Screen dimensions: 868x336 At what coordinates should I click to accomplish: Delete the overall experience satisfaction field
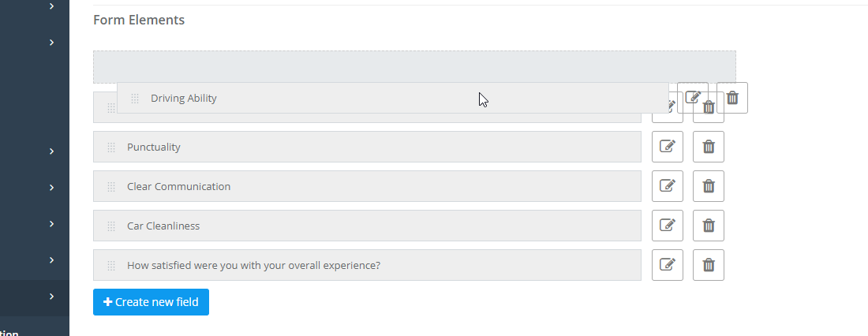(708, 264)
